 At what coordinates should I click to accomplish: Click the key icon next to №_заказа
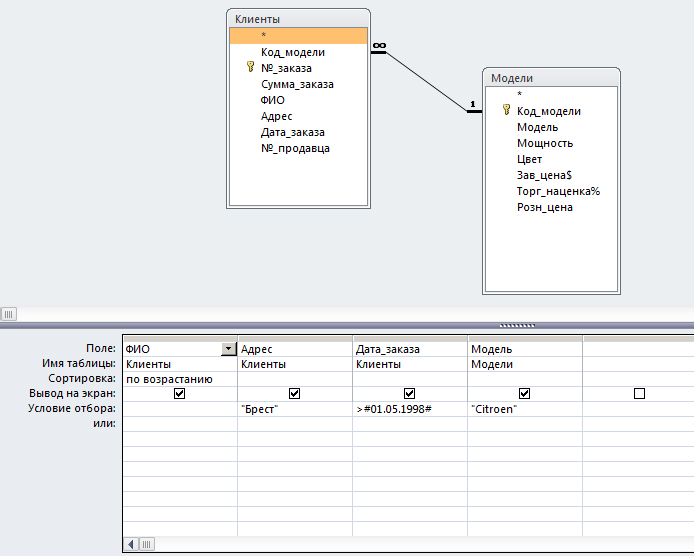click(251, 67)
